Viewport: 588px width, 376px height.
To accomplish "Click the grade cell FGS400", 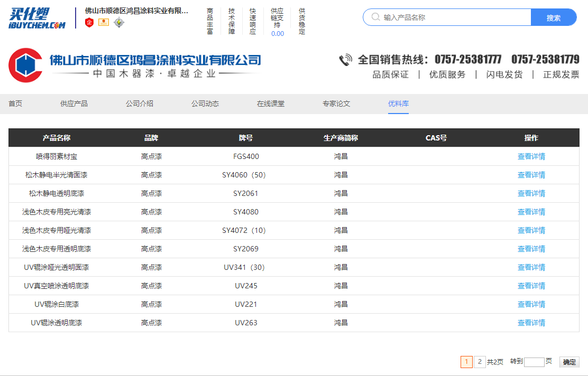I will [x=246, y=156].
